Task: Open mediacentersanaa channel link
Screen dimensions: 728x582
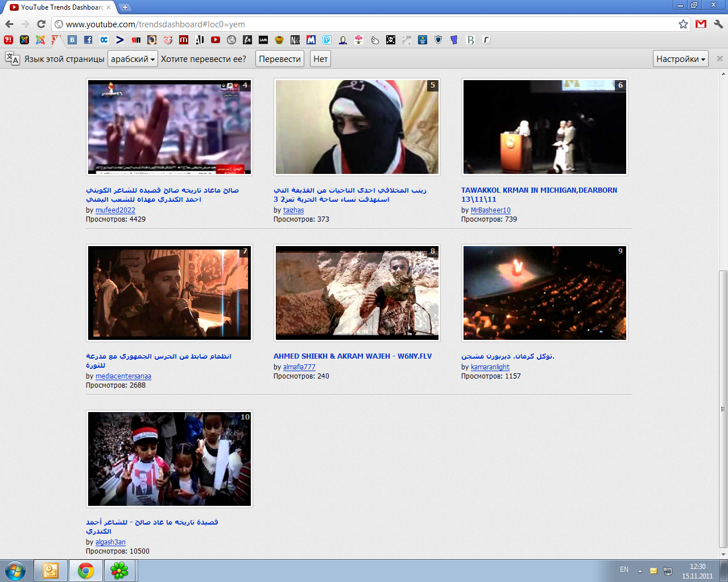Action: [x=123, y=376]
